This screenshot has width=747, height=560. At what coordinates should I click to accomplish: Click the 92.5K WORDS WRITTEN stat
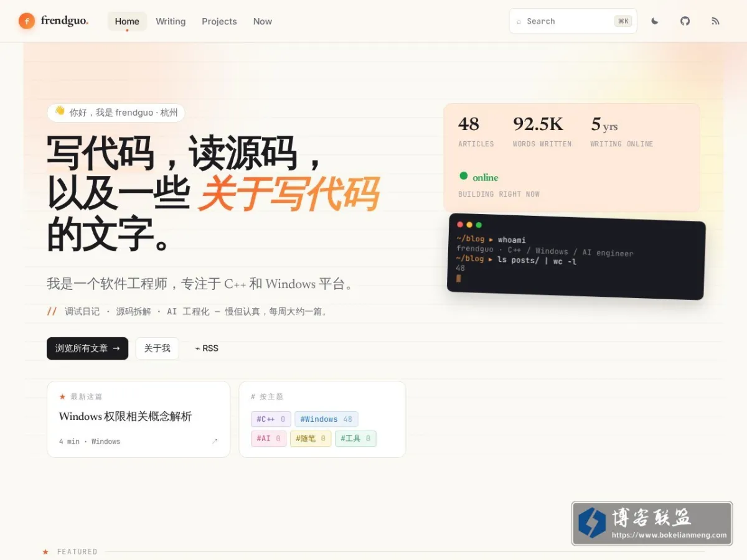(x=542, y=132)
